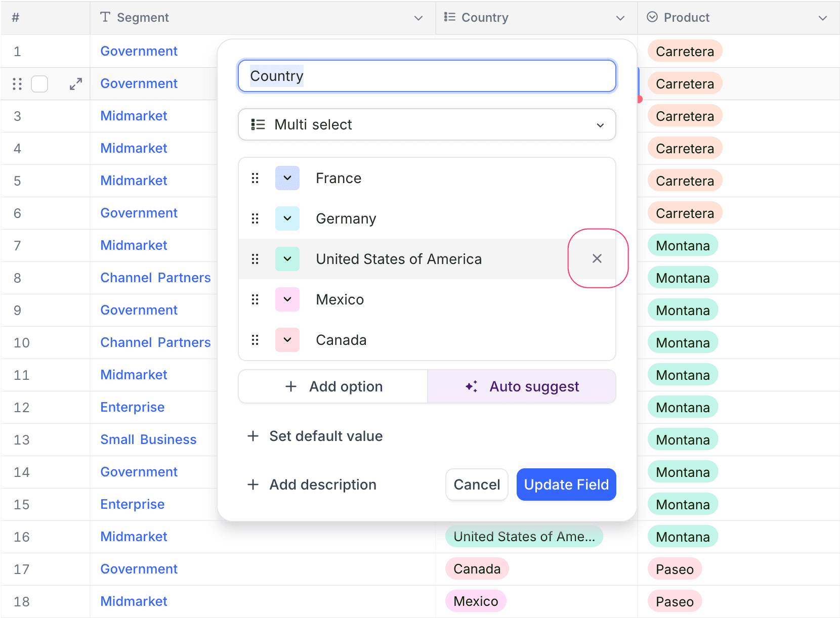This screenshot has height=618, width=840.
Task: Click the row 2 drag handle icon
Action: tap(17, 84)
